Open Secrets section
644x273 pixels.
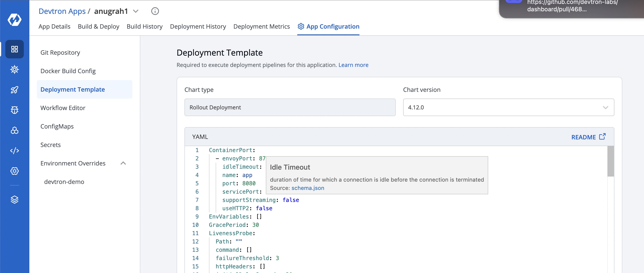(x=85, y=145)
